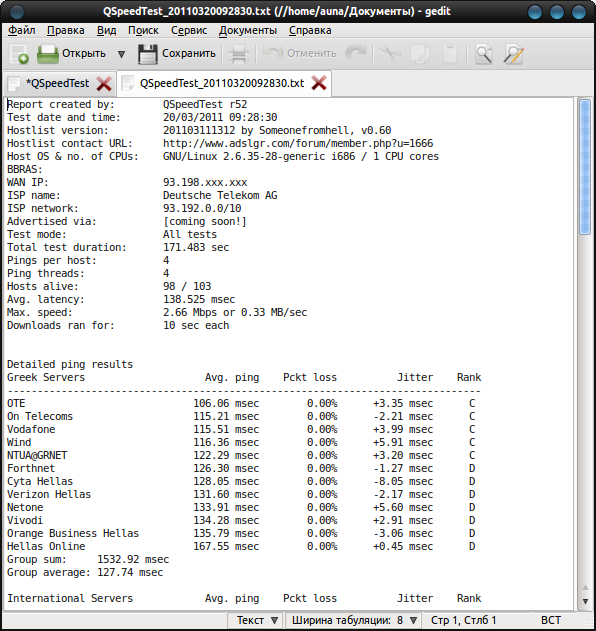
Task: Open the Поиск menu
Action: (143, 30)
